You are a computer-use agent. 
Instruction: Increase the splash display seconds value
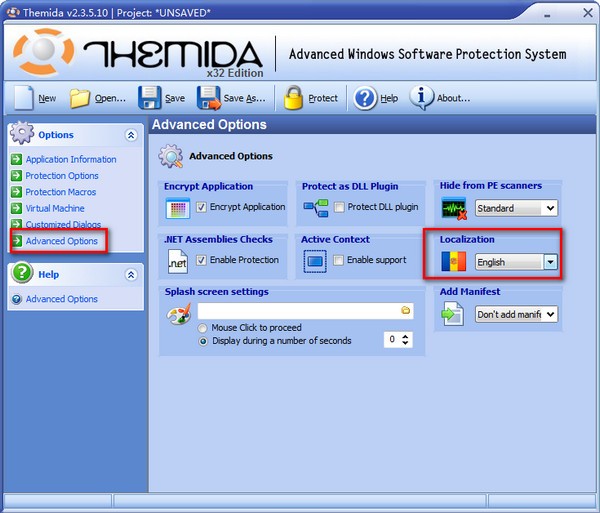tap(405, 336)
